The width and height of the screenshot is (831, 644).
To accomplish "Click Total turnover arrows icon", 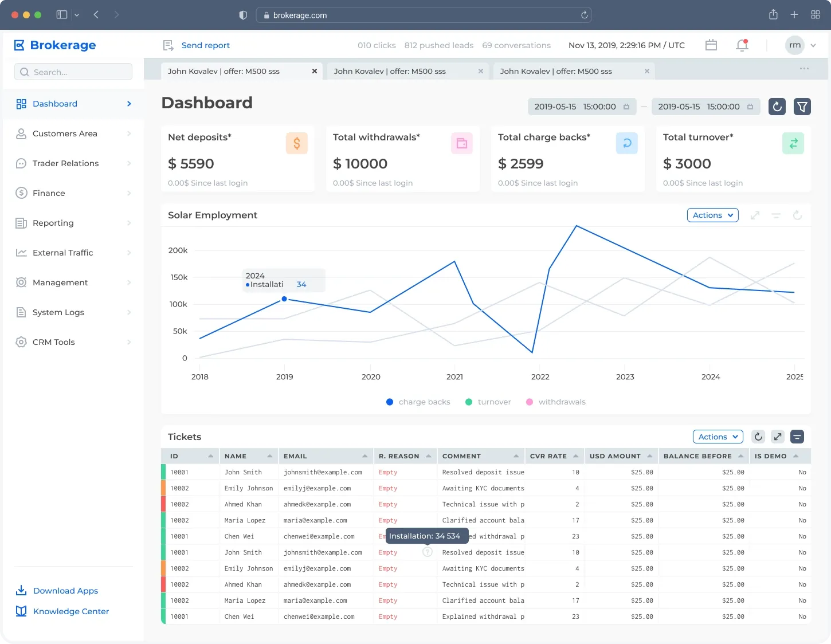I will (793, 143).
